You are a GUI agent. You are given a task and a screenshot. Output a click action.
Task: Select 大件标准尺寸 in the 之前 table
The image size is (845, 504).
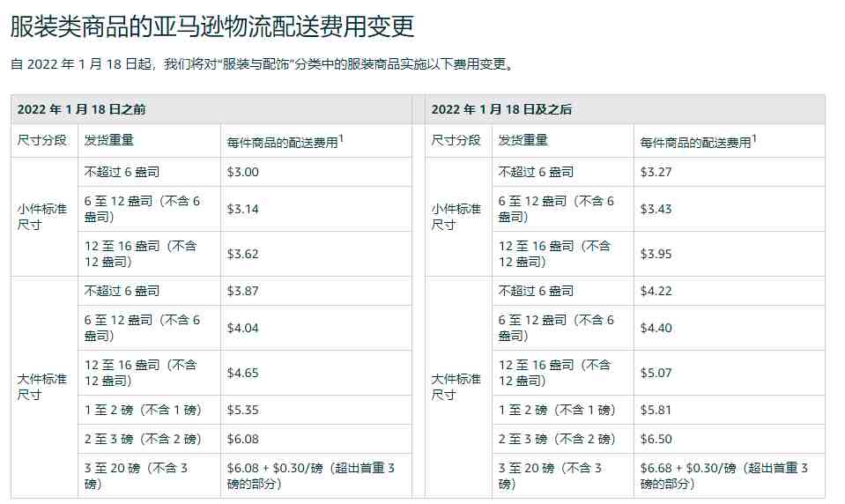(x=42, y=387)
